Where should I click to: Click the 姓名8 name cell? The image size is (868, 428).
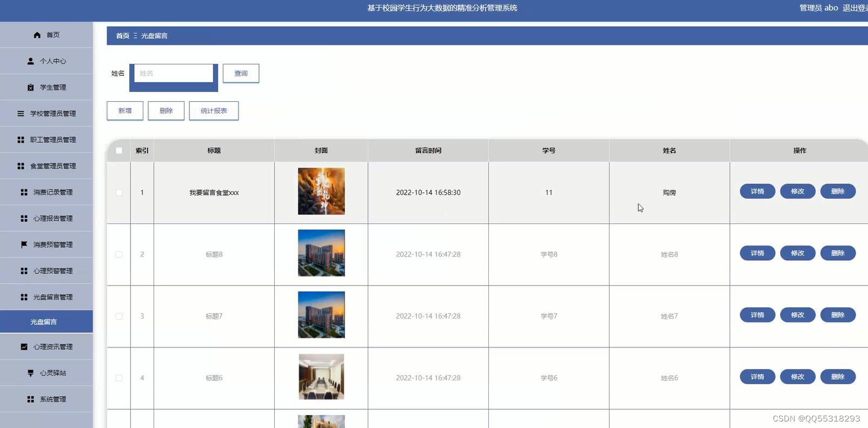[x=670, y=254]
